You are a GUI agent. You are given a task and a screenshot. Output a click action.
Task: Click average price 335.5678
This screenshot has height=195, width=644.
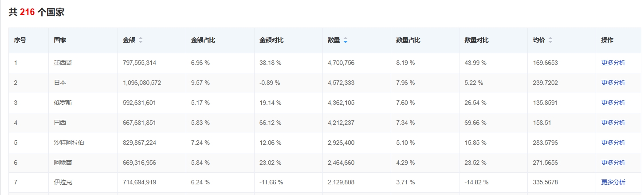546,182
